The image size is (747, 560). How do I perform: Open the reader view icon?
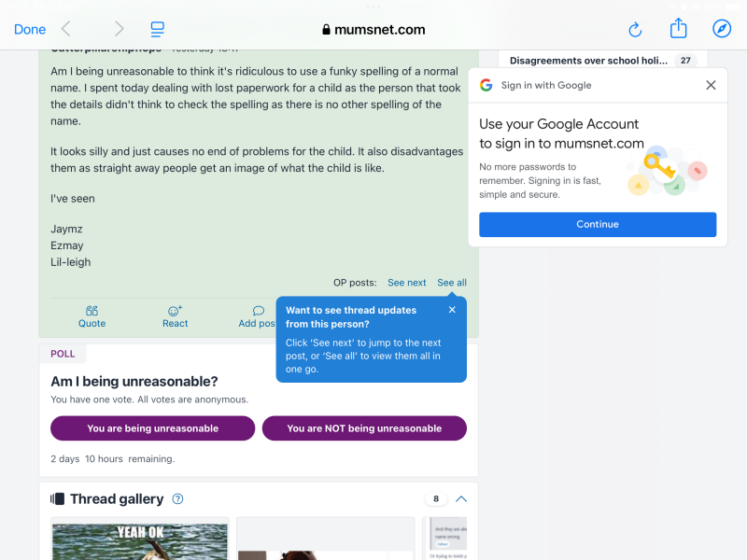coord(158,29)
